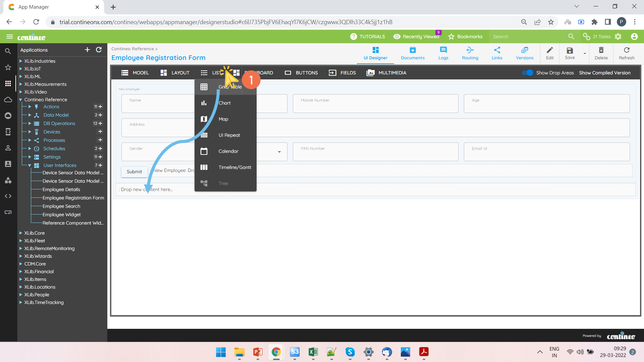This screenshot has height=362, width=644.
Task: Expand the Actions tree item
Action: click(30, 107)
